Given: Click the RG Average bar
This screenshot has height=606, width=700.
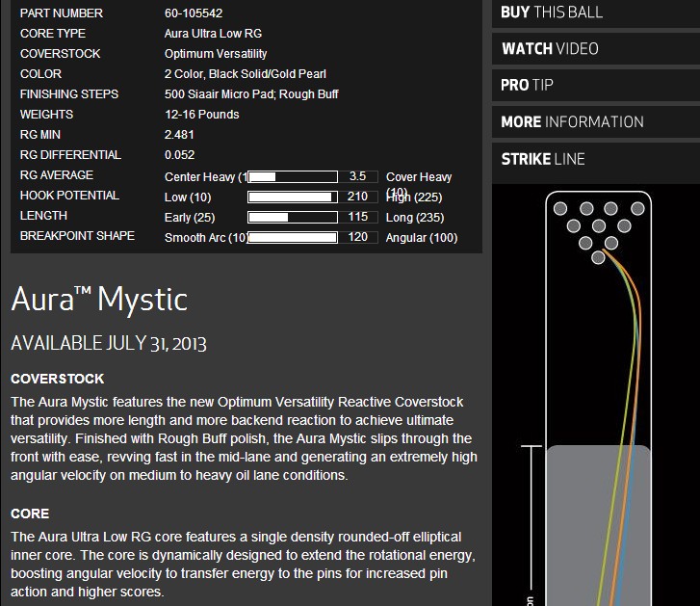Looking at the screenshot, I should pyautogui.click(x=293, y=177).
